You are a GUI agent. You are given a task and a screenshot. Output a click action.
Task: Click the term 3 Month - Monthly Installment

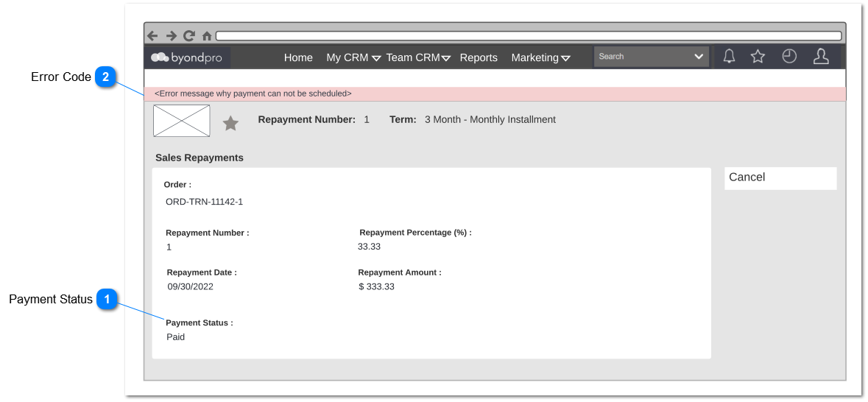click(490, 119)
